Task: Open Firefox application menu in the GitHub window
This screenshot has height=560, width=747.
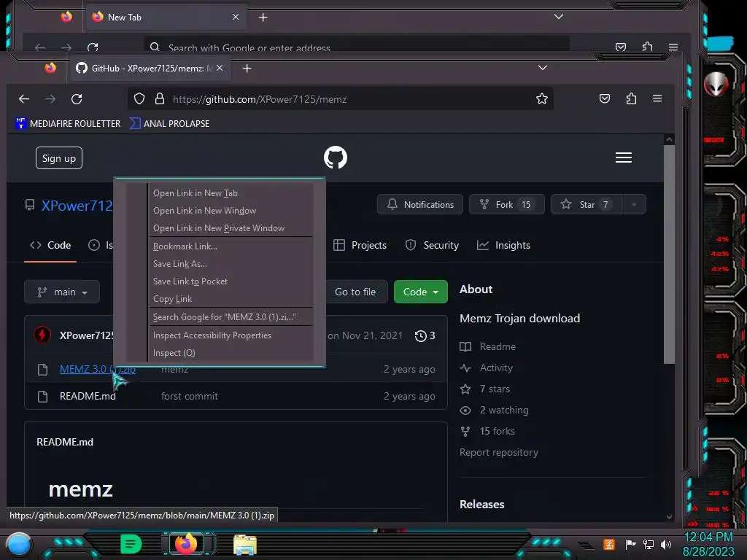Action: (x=657, y=98)
